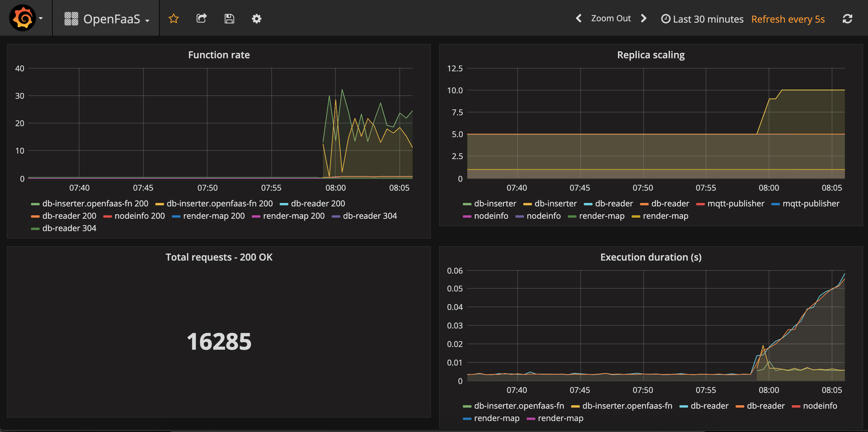Click Zoom Out time range button
This screenshot has height=432, width=868.
pyautogui.click(x=611, y=18)
